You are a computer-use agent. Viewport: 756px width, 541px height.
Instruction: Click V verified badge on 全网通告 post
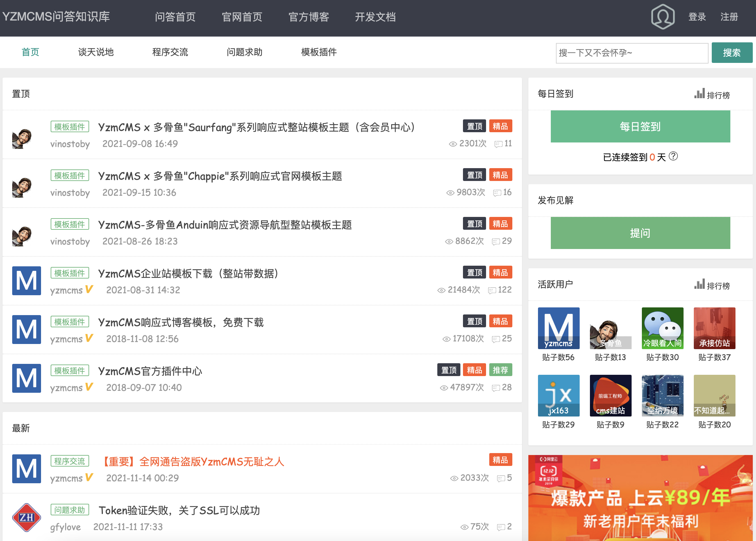[89, 477]
